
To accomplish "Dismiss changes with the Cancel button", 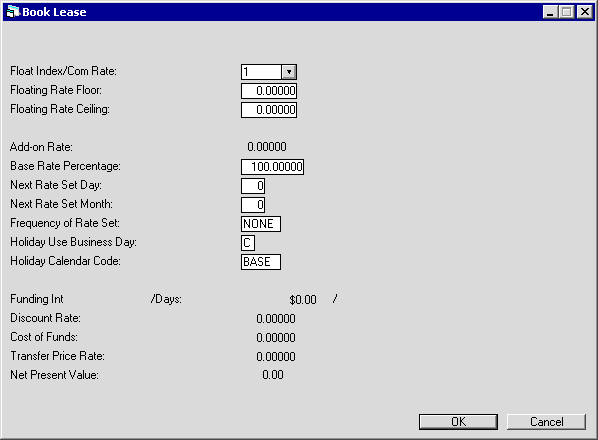I will 546,422.
